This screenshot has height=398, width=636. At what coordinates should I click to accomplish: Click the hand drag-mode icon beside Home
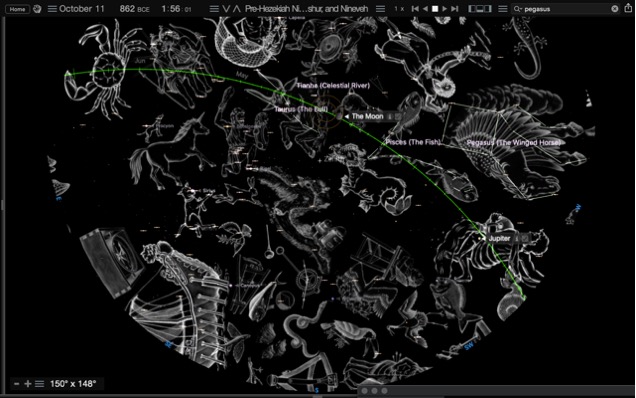(37, 9)
